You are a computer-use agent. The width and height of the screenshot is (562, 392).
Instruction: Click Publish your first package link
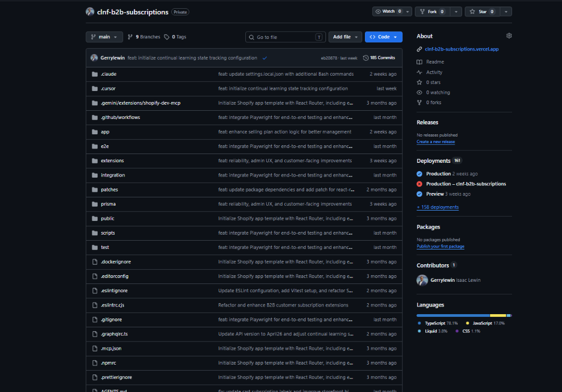(x=440, y=246)
